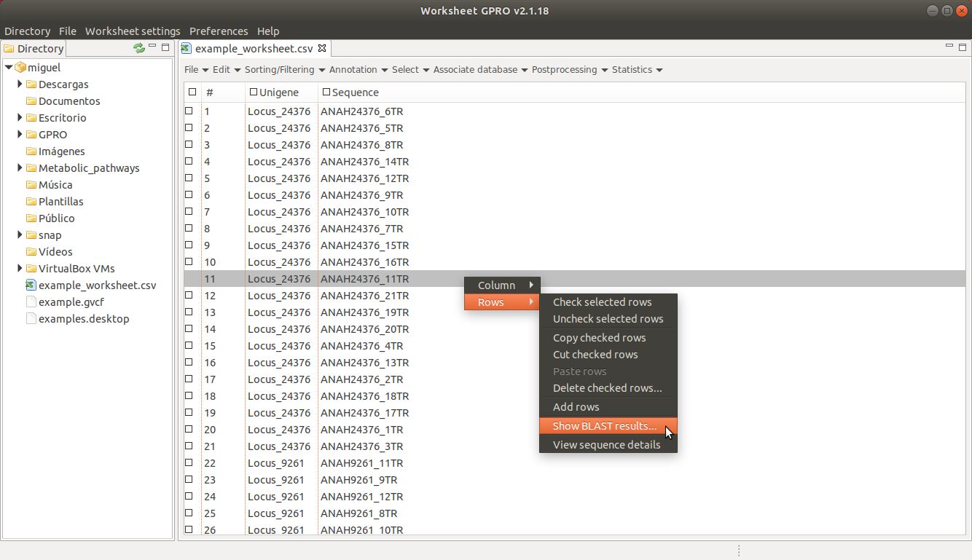The image size is (972, 560).
Task: Check the Unigene column header checkbox
Action: tap(254, 92)
